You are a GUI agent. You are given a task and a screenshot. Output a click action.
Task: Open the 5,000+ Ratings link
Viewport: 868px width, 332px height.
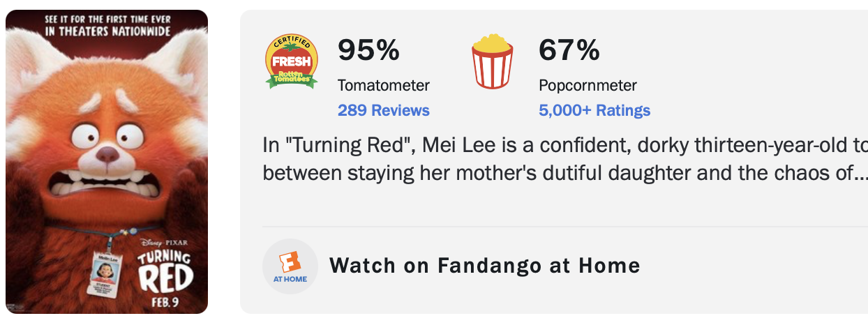(594, 110)
